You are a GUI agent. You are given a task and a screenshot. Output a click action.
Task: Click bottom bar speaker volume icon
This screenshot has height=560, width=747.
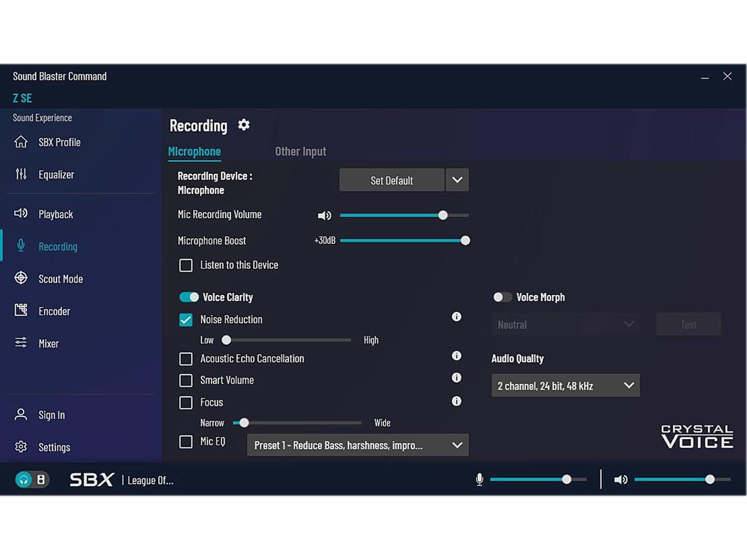(x=620, y=480)
